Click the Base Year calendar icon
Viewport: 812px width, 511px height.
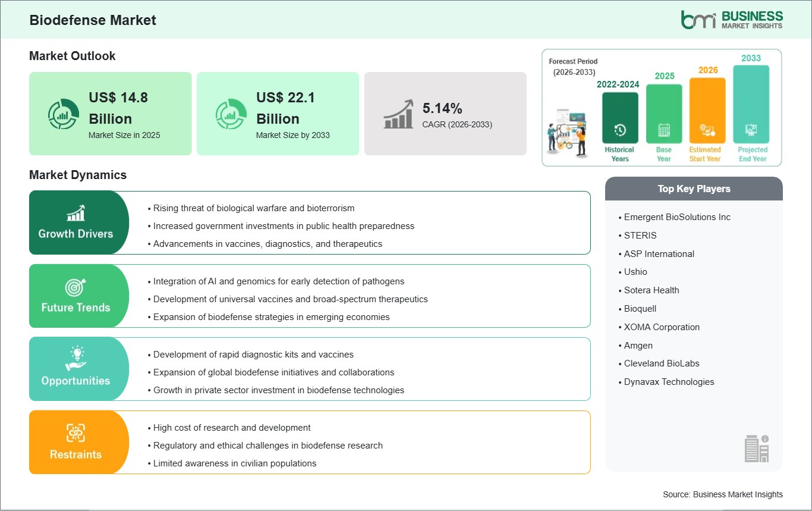tap(663, 130)
